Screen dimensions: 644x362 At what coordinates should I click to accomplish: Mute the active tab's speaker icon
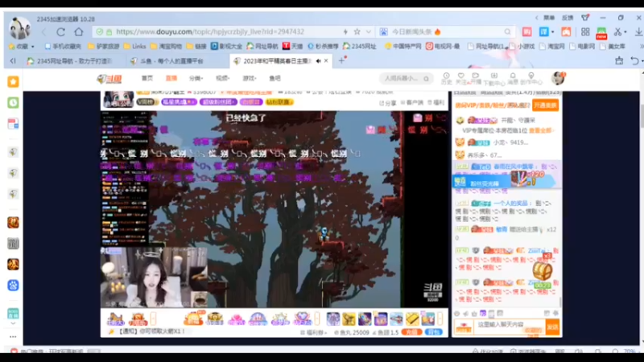(318, 61)
